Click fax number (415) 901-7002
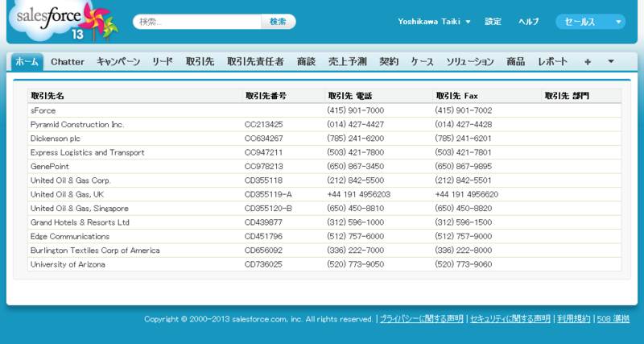 [464, 110]
